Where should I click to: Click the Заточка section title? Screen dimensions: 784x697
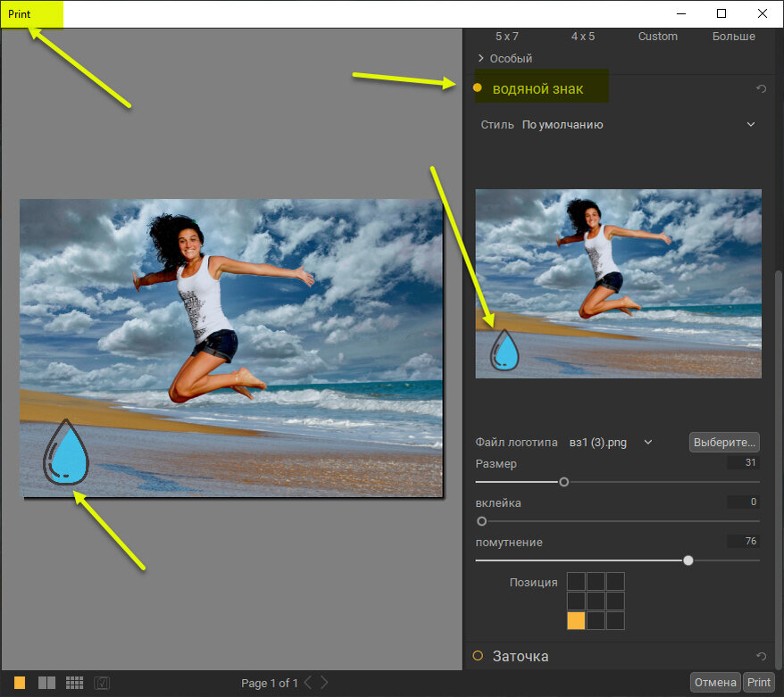click(521, 656)
